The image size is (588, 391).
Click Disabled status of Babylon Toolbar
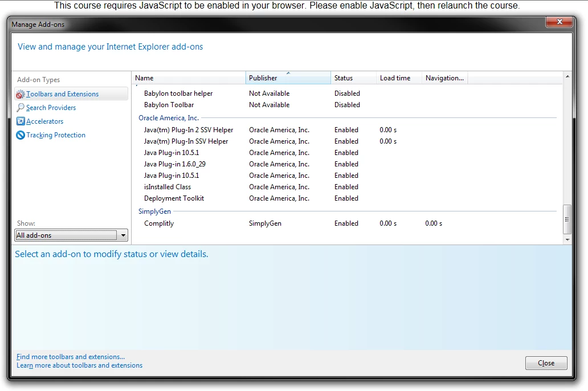(x=347, y=105)
